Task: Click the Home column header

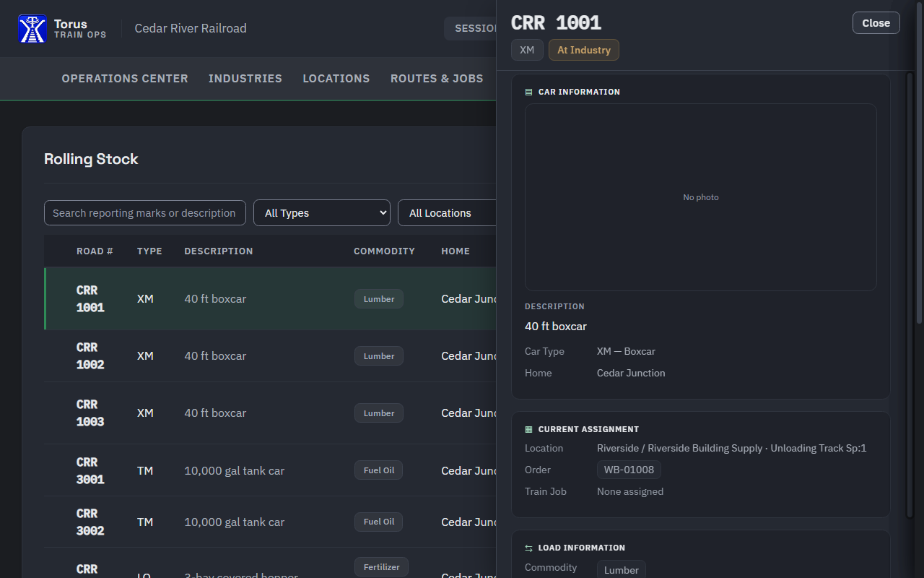Action: [x=456, y=251]
